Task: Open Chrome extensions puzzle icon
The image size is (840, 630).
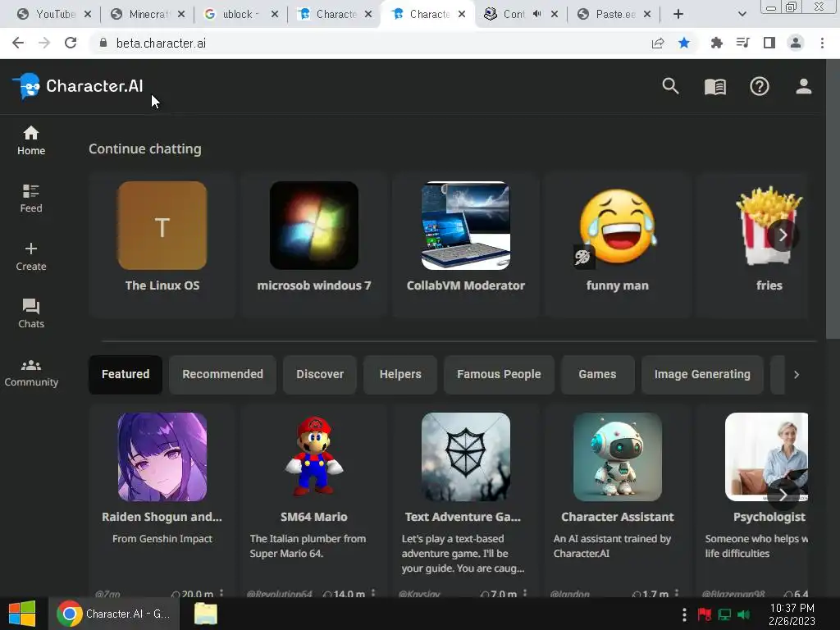Action: [716, 43]
